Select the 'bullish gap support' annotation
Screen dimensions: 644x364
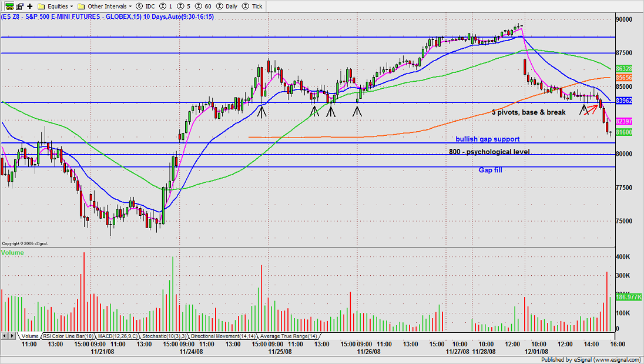(x=488, y=139)
